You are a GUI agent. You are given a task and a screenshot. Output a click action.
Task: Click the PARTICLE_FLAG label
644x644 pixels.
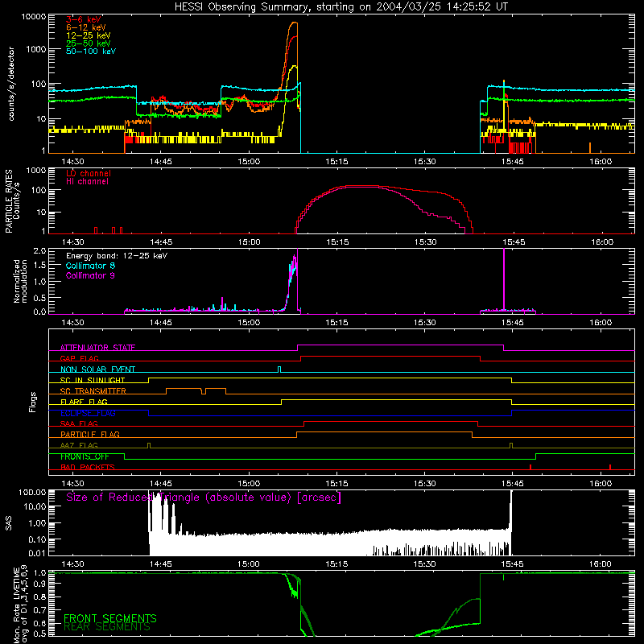(x=90, y=435)
